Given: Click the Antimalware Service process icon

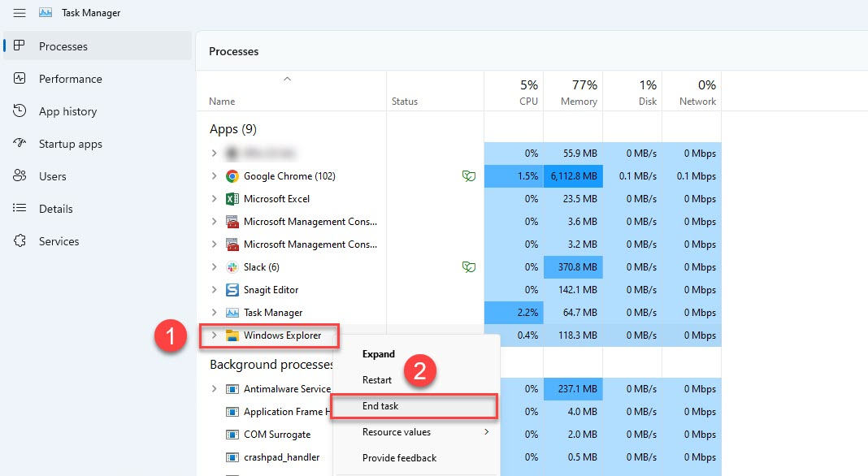Looking at the screenshot, I should click(x=232, y=389).
